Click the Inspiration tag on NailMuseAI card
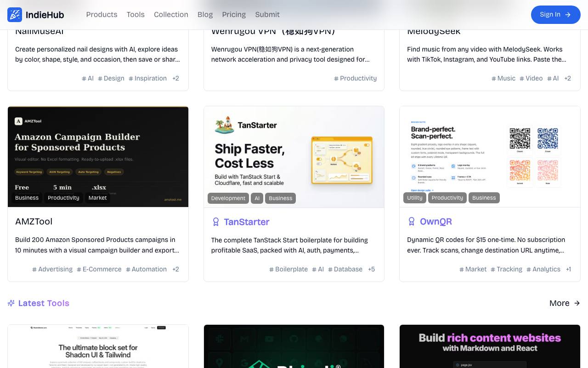The image size is (588, 368). point(148,78)
